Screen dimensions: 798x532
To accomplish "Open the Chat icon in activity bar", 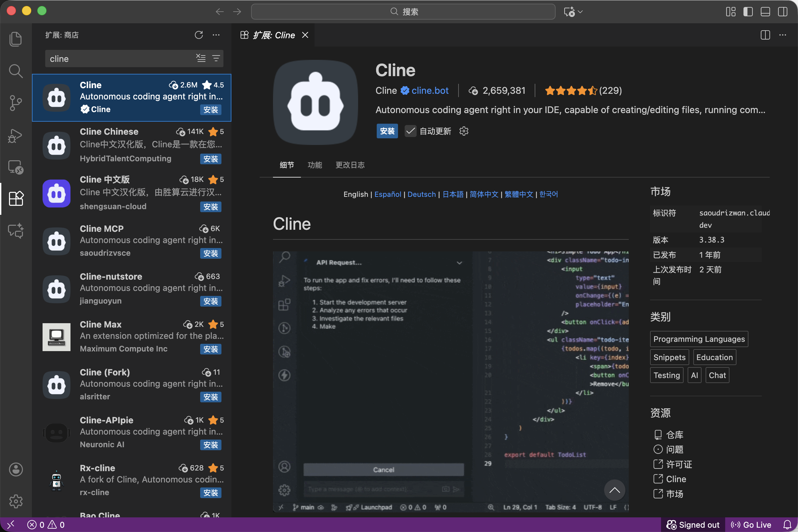I will point(16,230).
